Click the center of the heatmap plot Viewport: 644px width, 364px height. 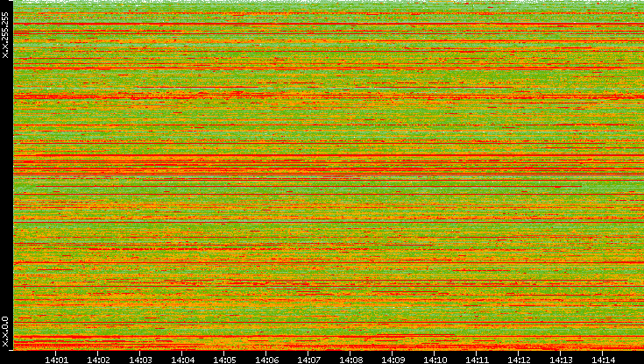(329, 175)
